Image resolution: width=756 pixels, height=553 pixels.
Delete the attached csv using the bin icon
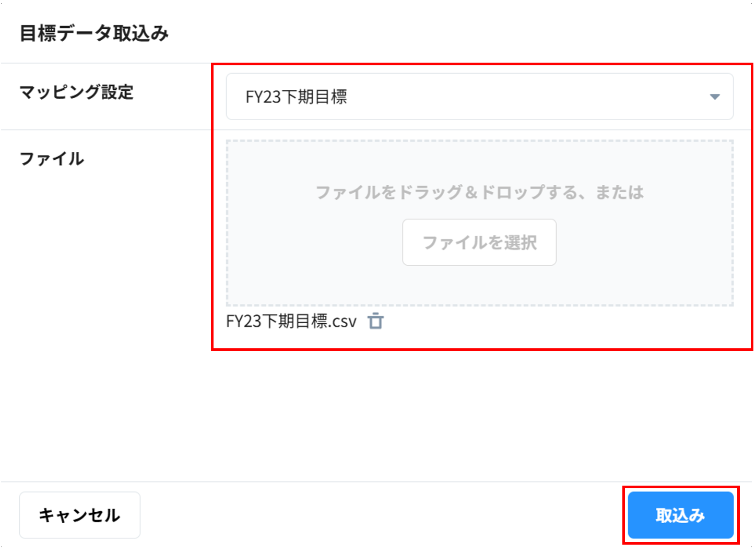tap(375, 321)
